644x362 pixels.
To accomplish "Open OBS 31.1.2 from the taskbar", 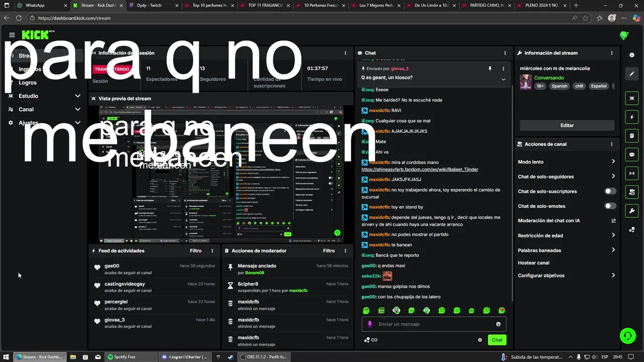I will pos(265,357).
